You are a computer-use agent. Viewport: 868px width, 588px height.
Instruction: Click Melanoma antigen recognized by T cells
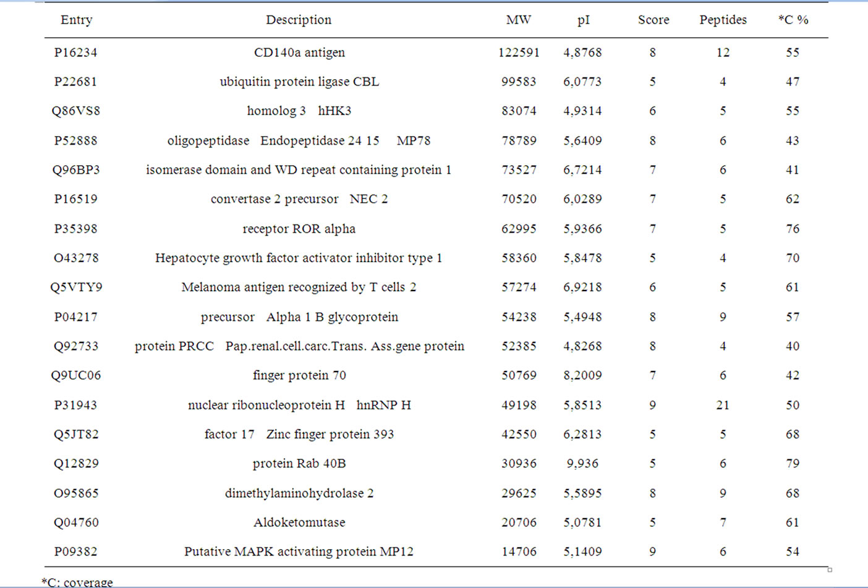(299, 287)
